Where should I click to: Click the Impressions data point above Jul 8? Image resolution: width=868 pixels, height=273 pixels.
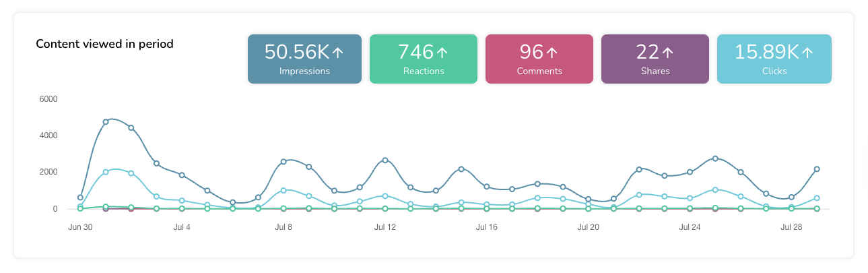(283, 162)
